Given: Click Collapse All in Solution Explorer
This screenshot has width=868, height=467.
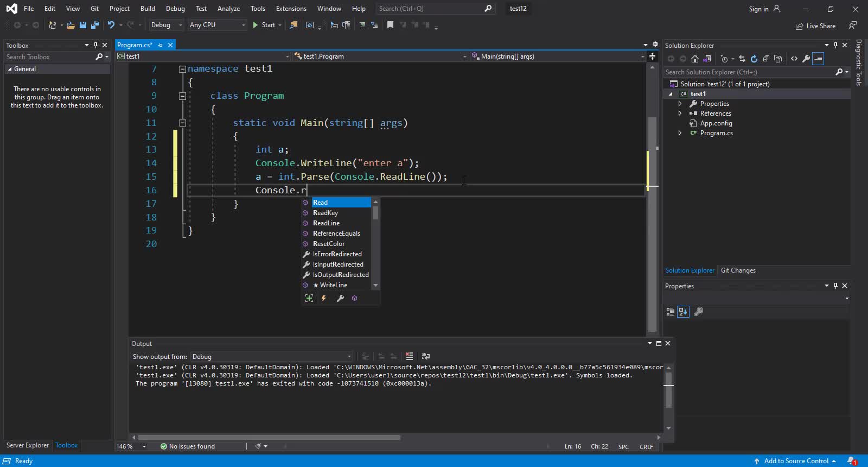Looking at the screenshot, I should point(766,59).
